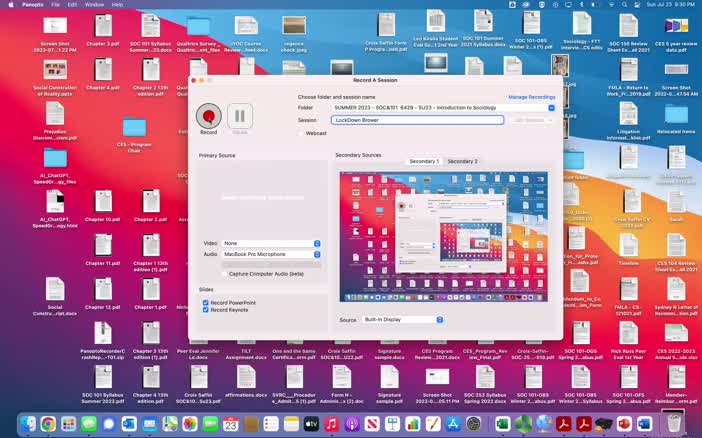The width and height of the screenshot is (702, 438).
Task: Uncheck Record PowerPoint option
Action: pos(206,302)
